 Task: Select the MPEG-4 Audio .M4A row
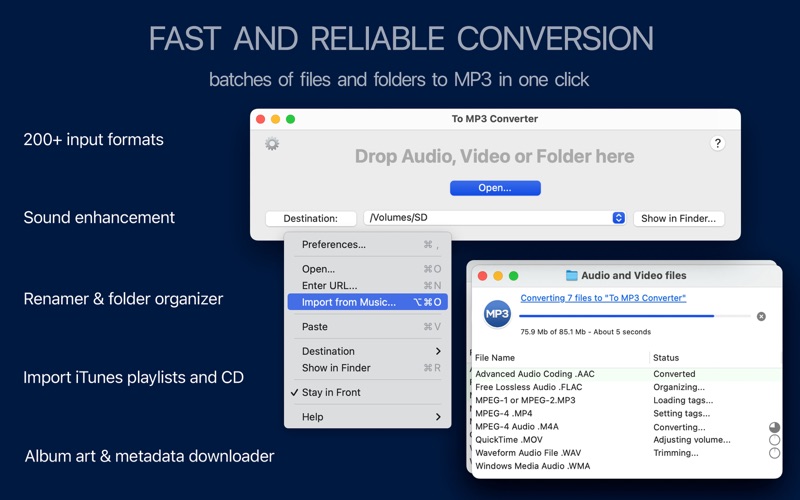coord(628,427)
